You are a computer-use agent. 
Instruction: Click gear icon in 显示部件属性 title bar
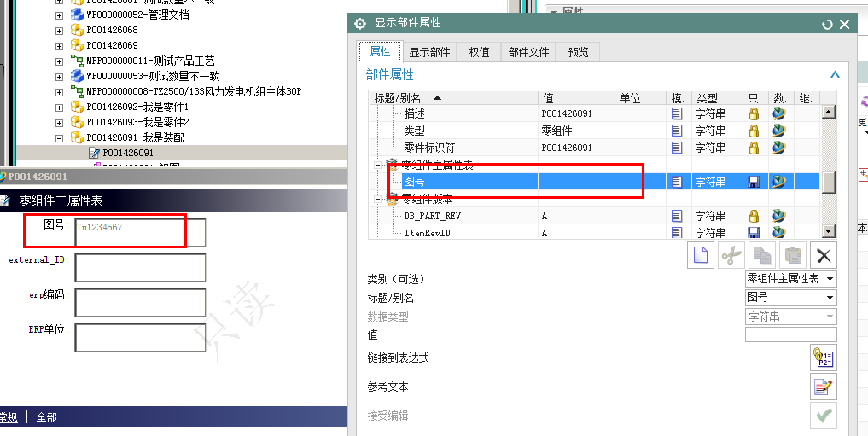[x=360, y=23]
